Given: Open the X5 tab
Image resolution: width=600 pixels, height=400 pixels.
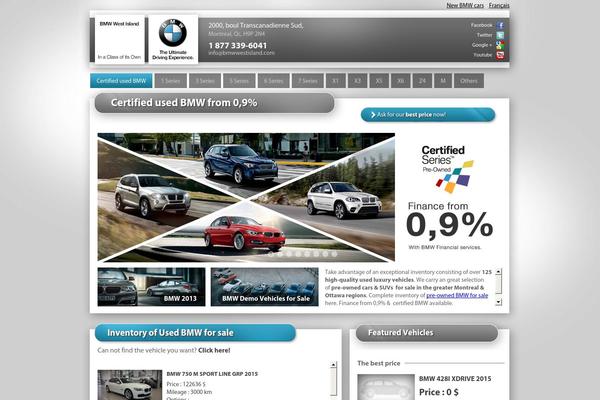Looking at the screenshot, I should pos(379,81).
